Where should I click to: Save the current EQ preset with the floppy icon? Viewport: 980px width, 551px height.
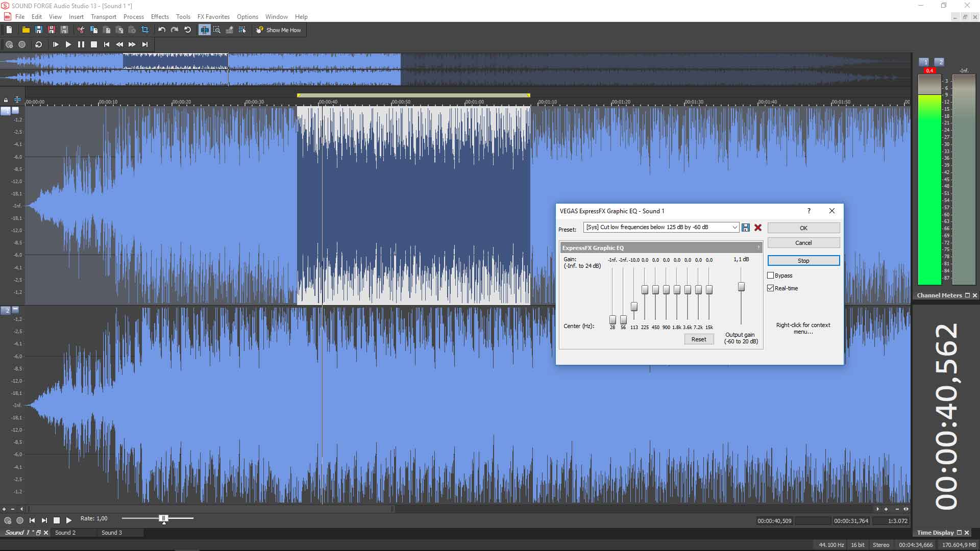[x=745, y=228]
